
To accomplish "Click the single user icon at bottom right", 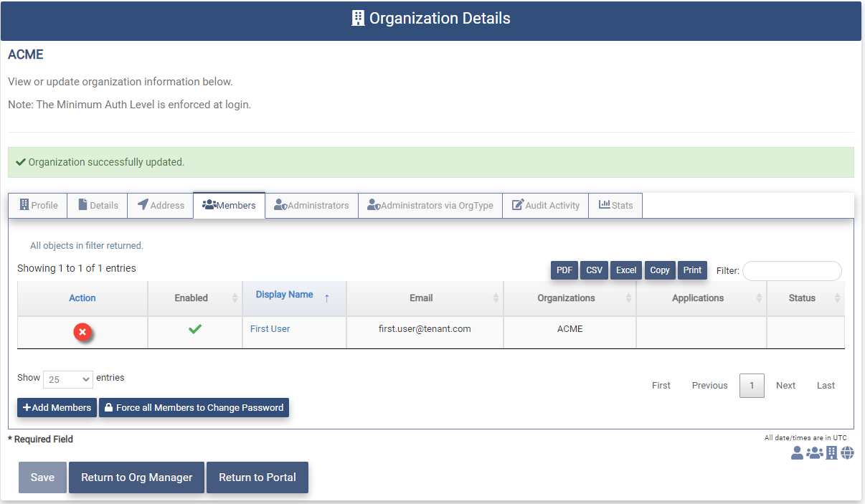I will pos(797,453).
